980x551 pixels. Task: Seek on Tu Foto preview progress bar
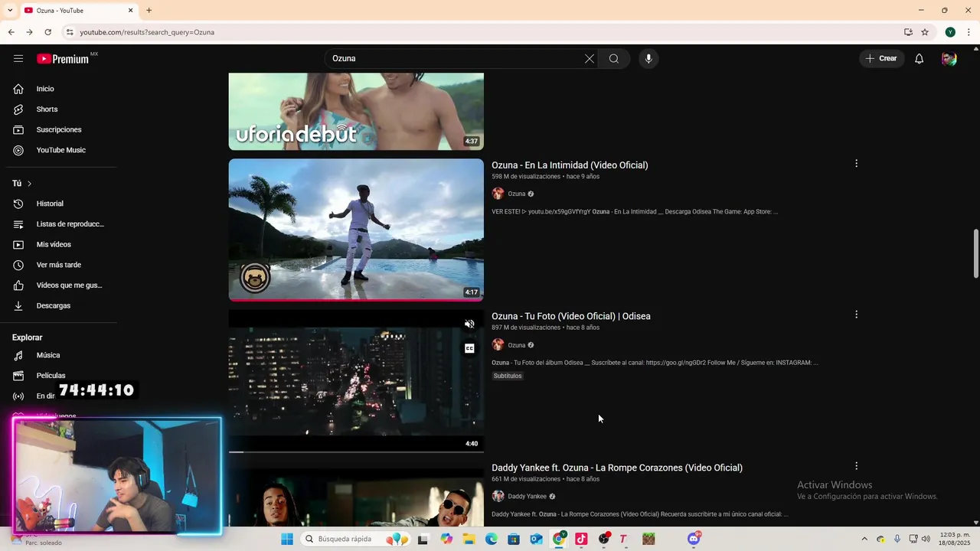[356, 452]
